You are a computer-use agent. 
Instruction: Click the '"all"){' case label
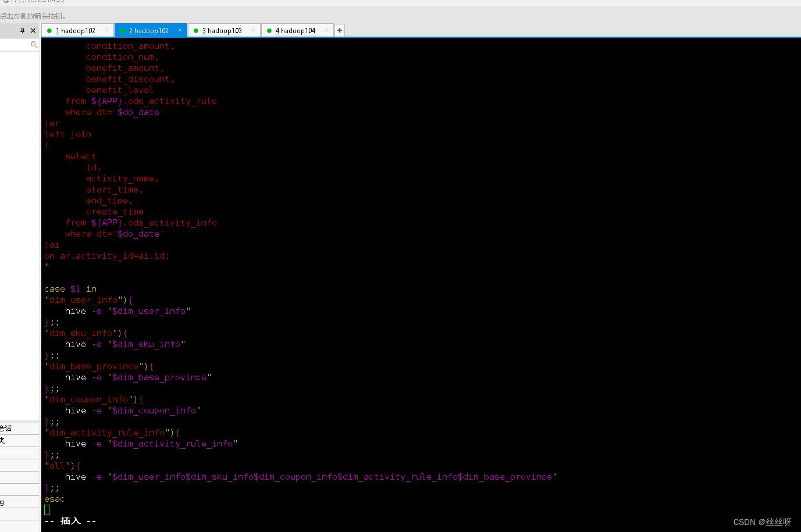coord(62,466)
